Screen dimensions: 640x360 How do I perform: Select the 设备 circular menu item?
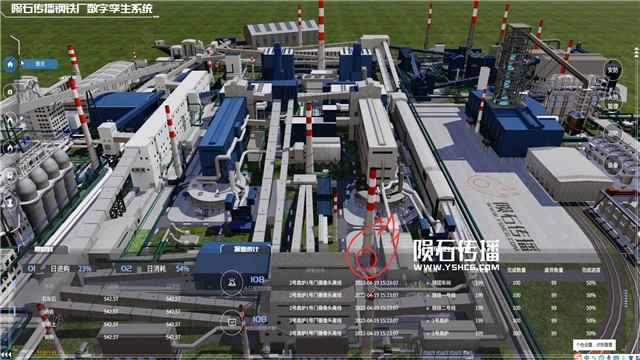point(613,165)
